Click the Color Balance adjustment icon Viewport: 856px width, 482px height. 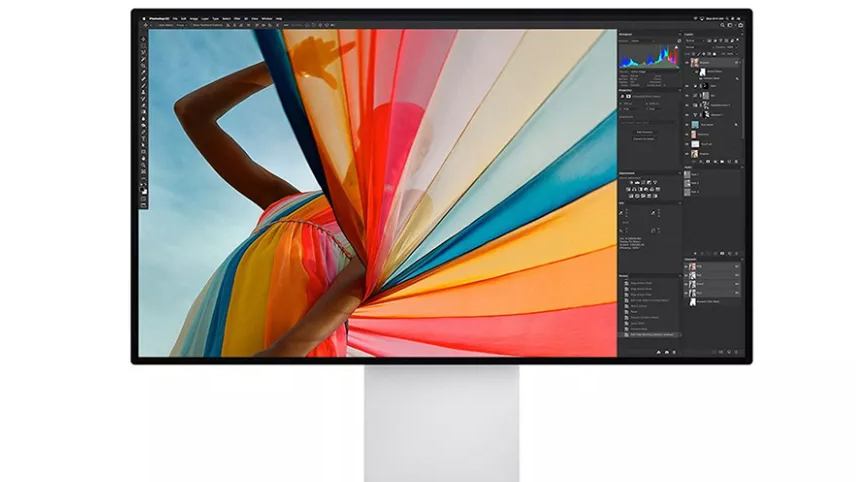(634, 189)
